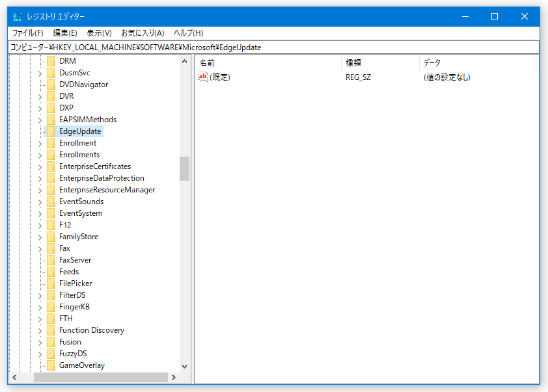This screenshot has height=392, width=548.
Task: Expand the EventSystem key
Action: [40, 214]
